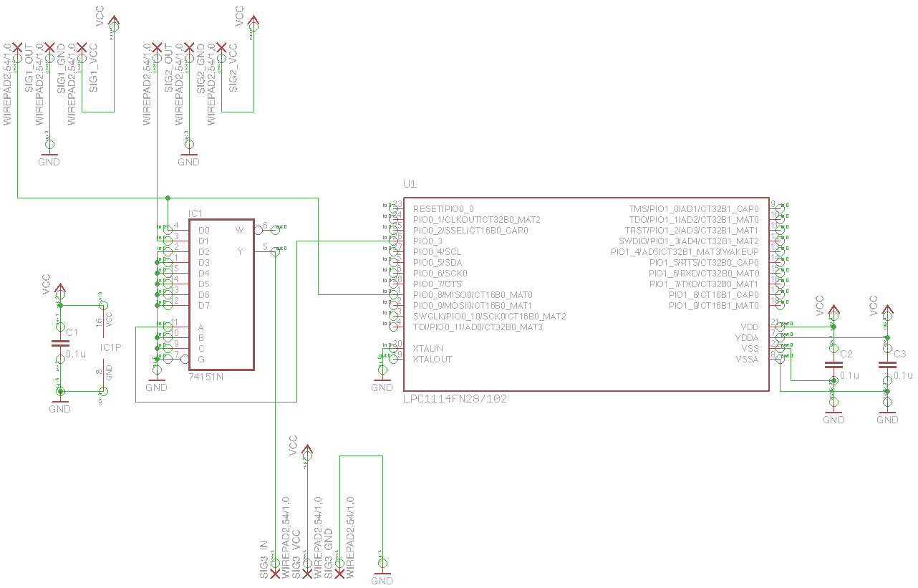
Task: Click TRST/PIO1_2/AD3/CT32B1_MAT1 pin label
Action: [x=692, y=231]
